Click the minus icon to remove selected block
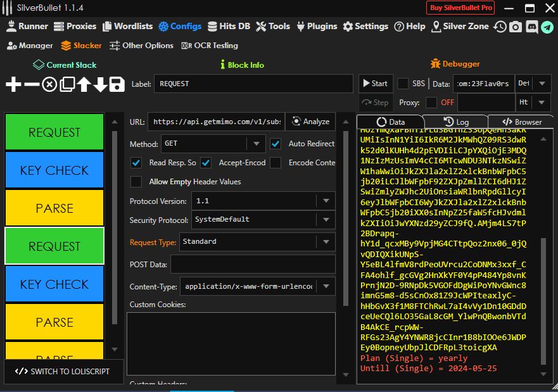The width and height of the screenshot is (558, 392). 31,85
